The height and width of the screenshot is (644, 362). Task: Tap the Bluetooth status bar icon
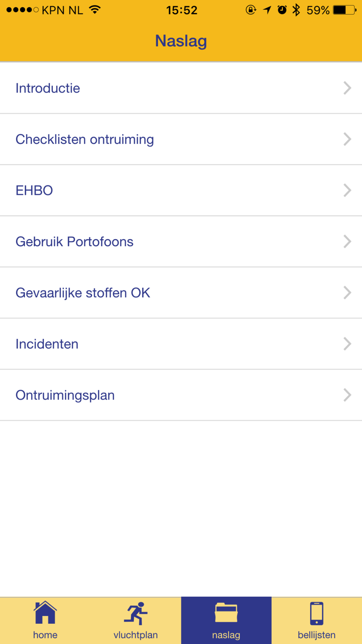point(296,10)
